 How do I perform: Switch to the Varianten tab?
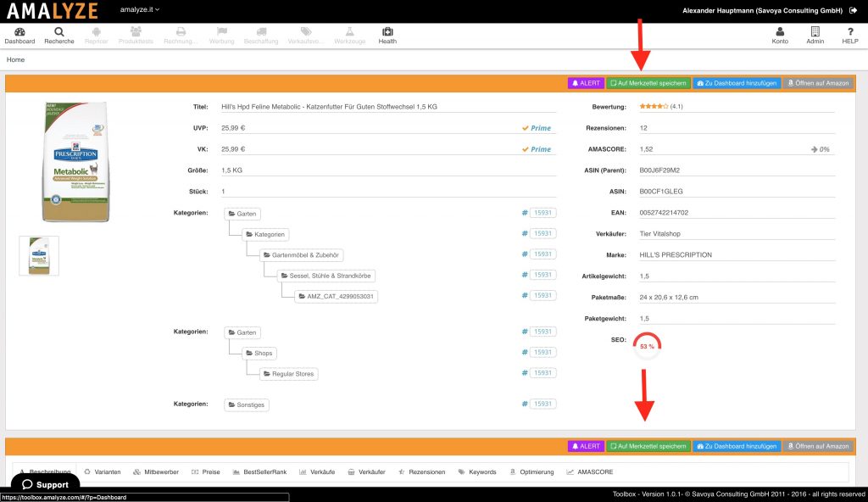[103, 472]
